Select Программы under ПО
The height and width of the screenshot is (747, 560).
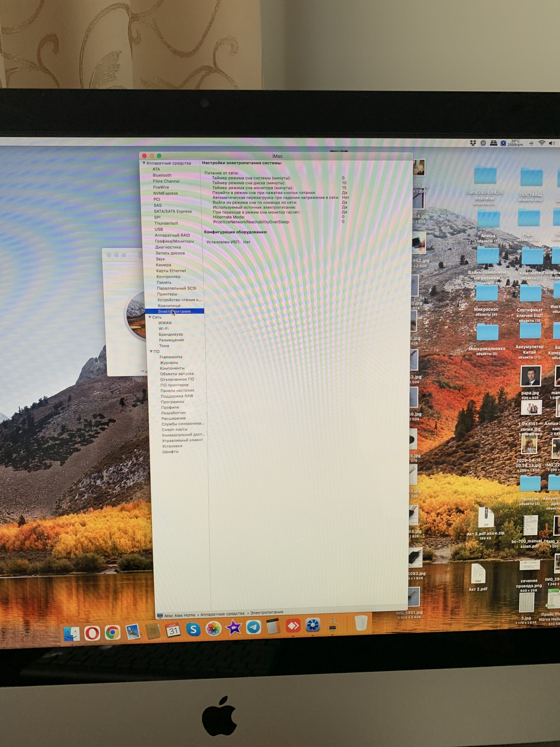pos(172,402)
